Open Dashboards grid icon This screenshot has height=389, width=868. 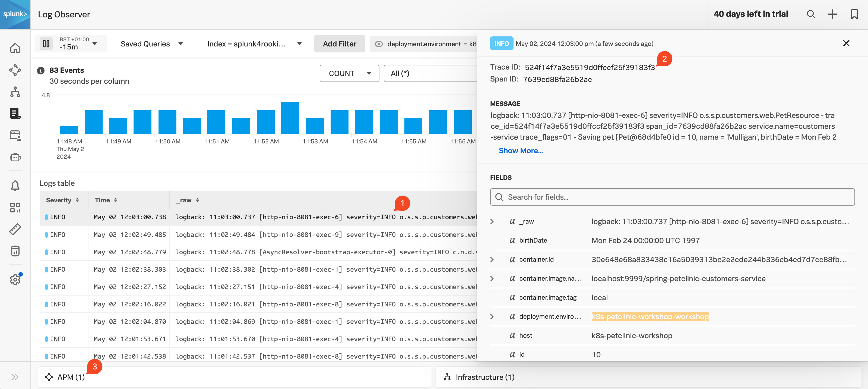[x=15, y=208]
